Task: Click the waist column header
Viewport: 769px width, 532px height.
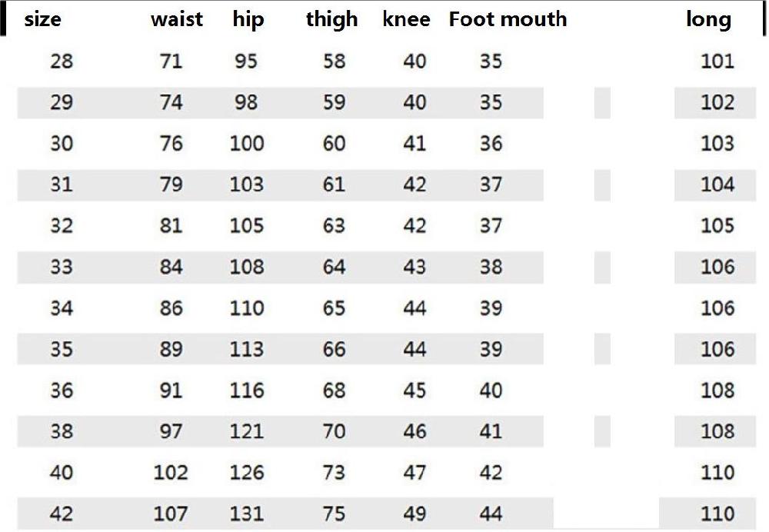Action: [177, 19]
